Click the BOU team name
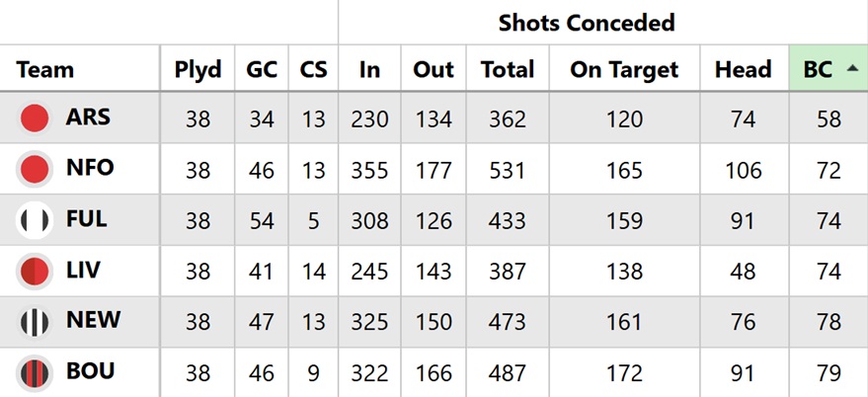 tap(90, 372)
